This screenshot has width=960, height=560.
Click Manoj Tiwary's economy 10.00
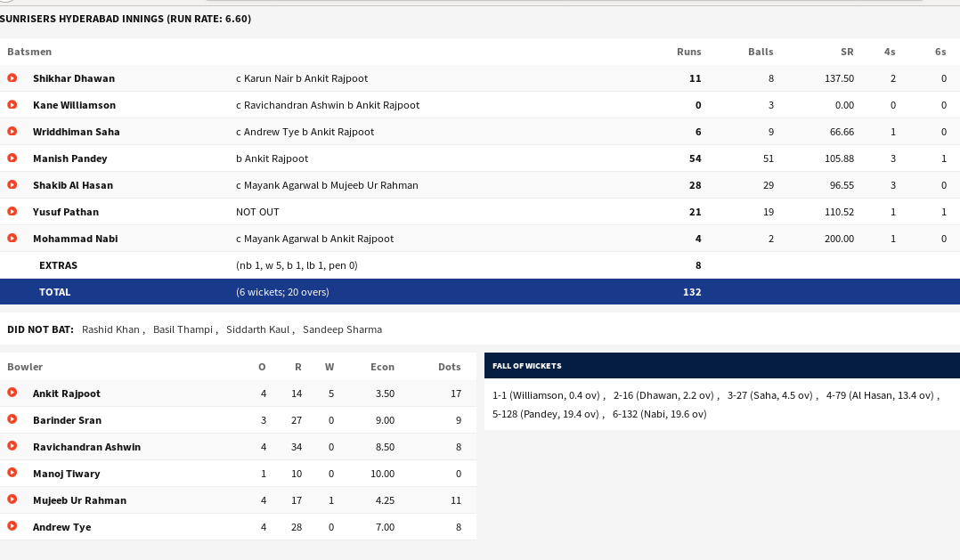382,474
